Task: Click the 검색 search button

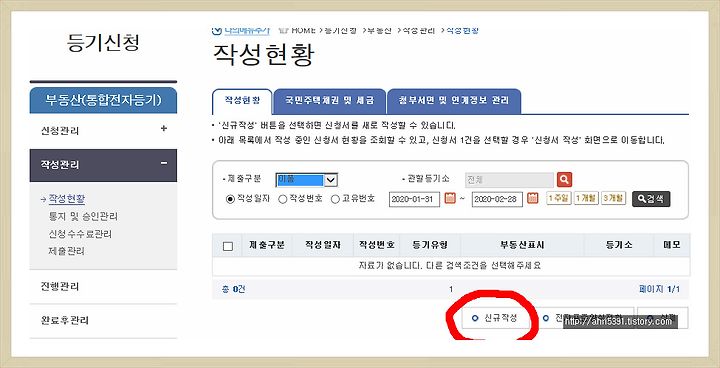Action: pyautogui.click(x=651, y=199)
